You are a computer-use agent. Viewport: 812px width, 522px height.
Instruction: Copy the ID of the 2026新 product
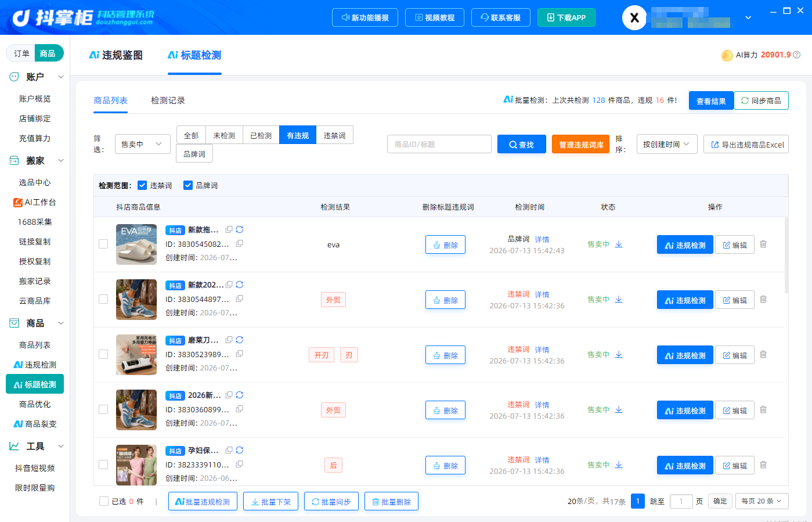[239, 409]
